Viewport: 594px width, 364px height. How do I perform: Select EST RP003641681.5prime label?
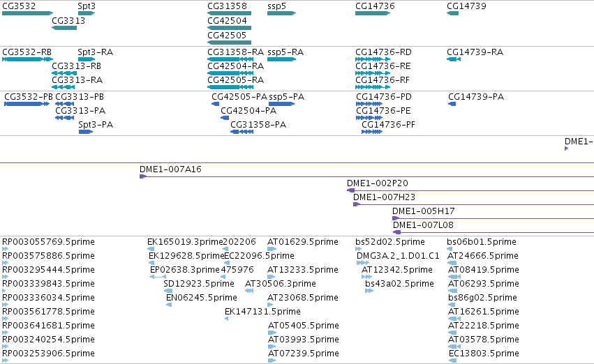coord(48,326)
